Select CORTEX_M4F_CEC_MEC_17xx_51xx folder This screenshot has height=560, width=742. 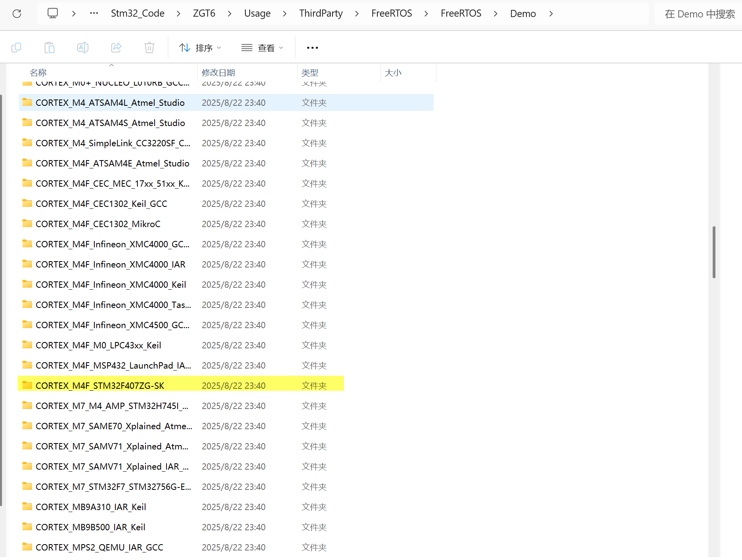click(226, 183)
